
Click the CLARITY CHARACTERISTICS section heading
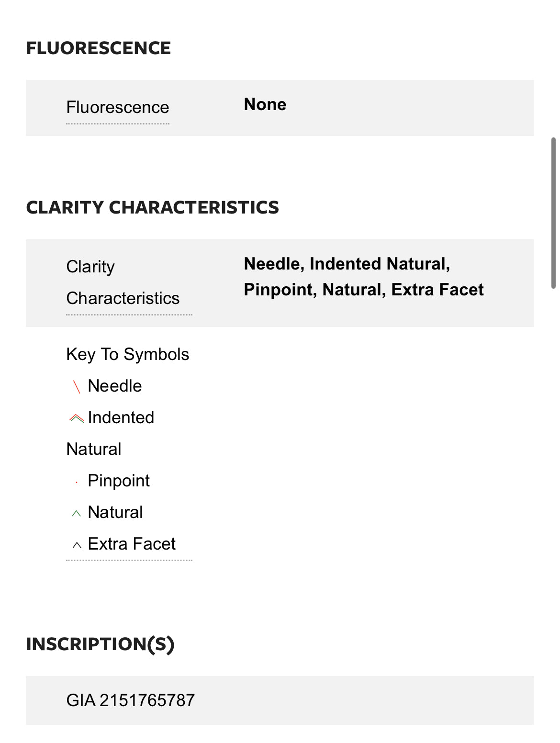point(152,207)
